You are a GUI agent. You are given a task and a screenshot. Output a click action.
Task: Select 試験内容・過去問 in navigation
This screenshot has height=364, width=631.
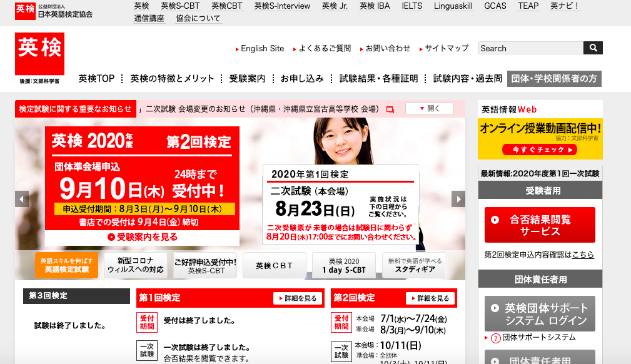467,79
